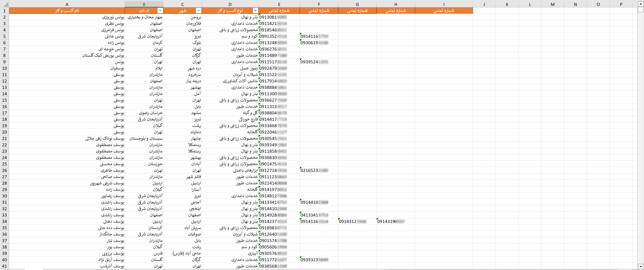The image size is (644, 270).
Task: Click the city cell دره شهر
Action: 182,68
